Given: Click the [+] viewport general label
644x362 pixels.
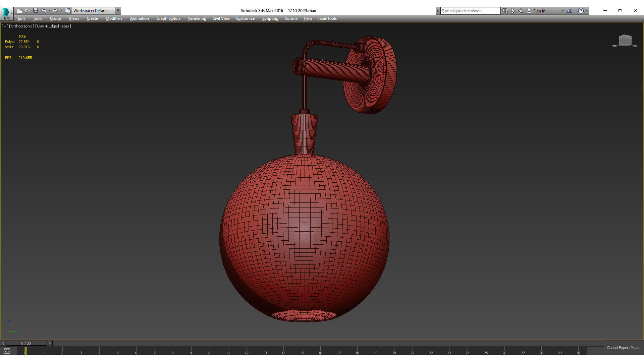Looking at the screenshot, I should tap(5, 26).
